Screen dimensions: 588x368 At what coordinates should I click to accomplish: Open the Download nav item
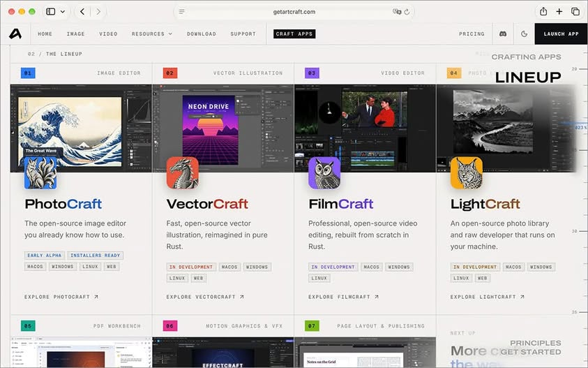(202, 34)
